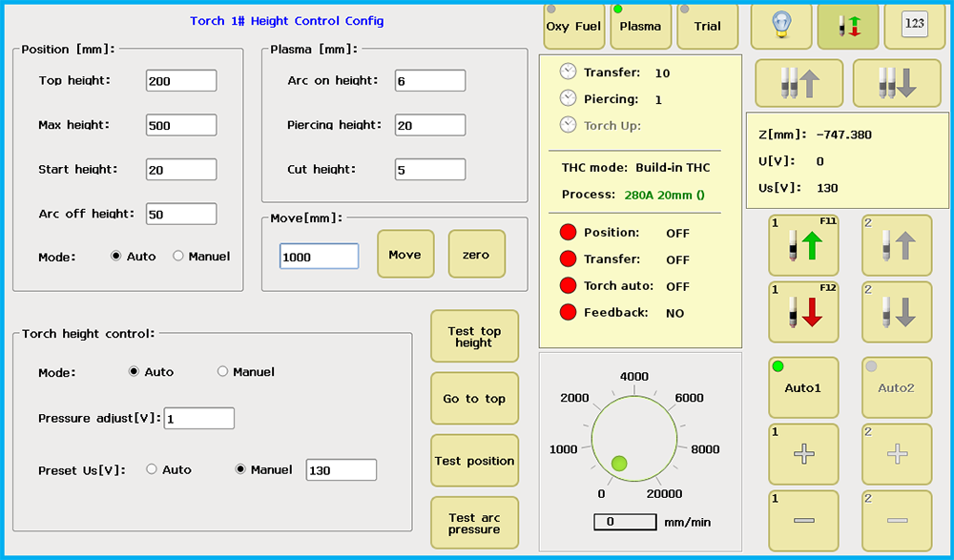Click the Max height input field
Viewport: 954px width, 560px height.
pyautogui.click(x=181, y=125)
